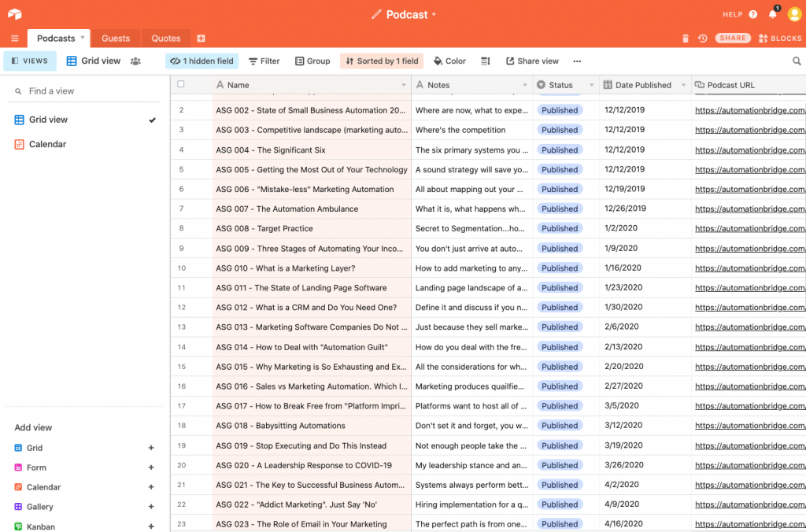
Task: Open the more options ellipsis in toolbar
Action: point(577,61)
